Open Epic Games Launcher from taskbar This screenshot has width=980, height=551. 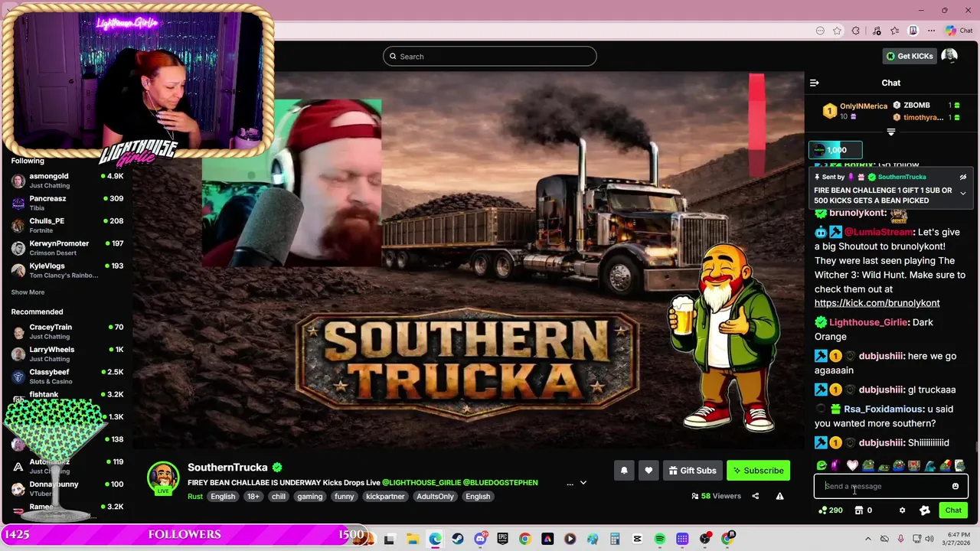[x=502, y=539]
